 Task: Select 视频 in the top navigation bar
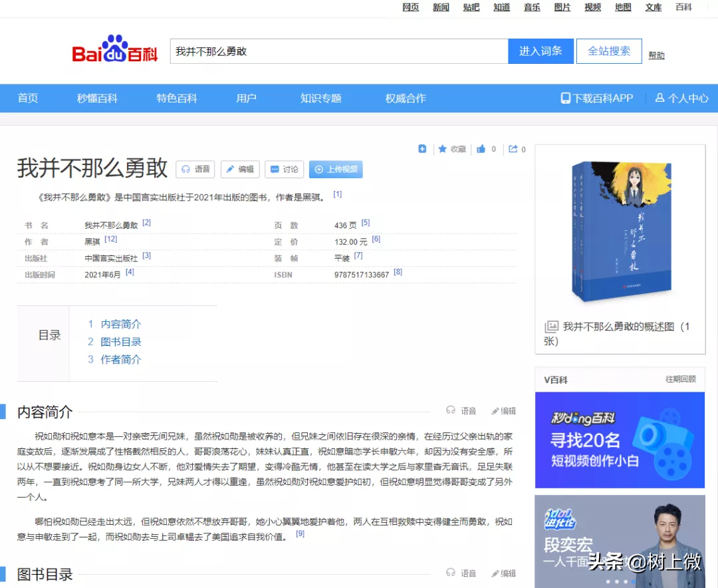pos(592,7)
